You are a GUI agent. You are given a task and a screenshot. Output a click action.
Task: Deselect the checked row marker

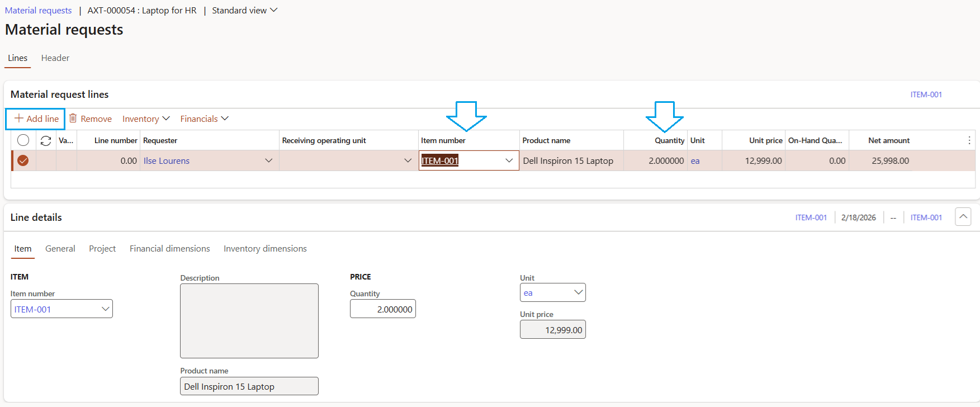23,161
